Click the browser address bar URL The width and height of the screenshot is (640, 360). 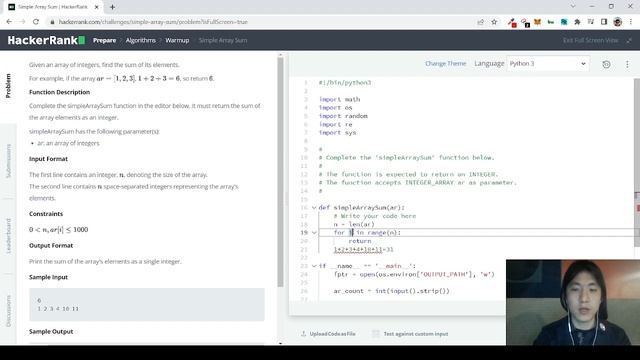[153, 22]
